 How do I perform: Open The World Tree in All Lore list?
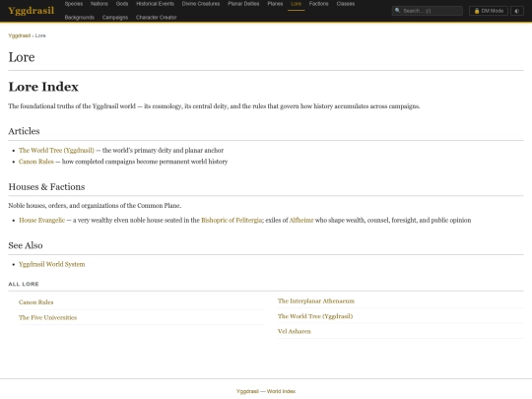click(x=315, y=316)
